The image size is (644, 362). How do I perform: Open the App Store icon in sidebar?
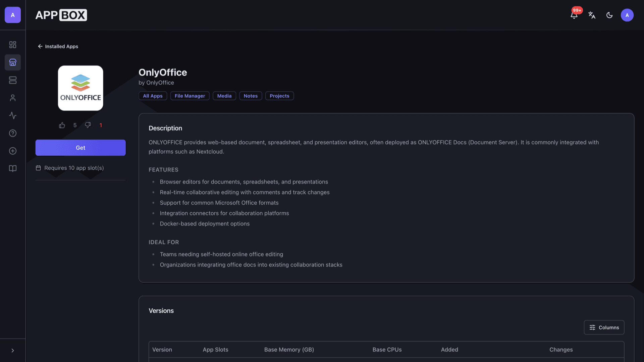coord(13,62)
